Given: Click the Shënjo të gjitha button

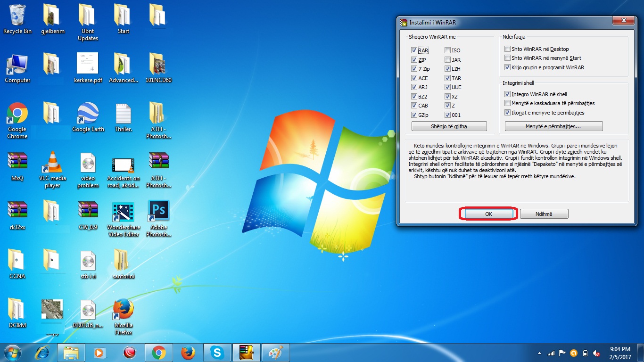Looking at the screenshot, I should [x=449, y=126].
